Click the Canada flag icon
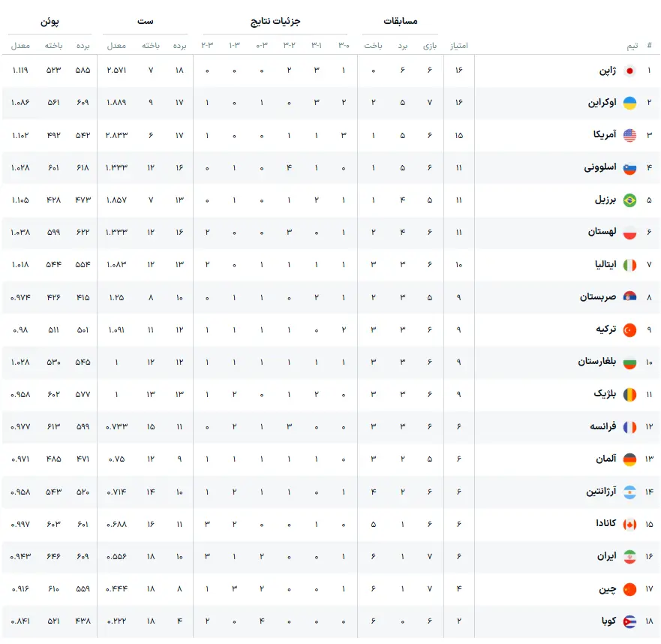Image resolution: width=661 pixels, height=644 pixels. coord(629,524)
